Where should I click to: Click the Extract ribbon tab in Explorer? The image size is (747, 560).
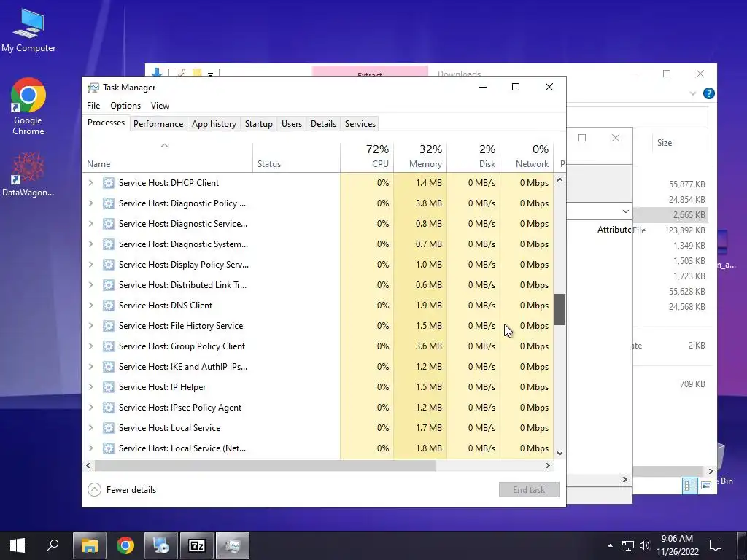click(370, 71)
